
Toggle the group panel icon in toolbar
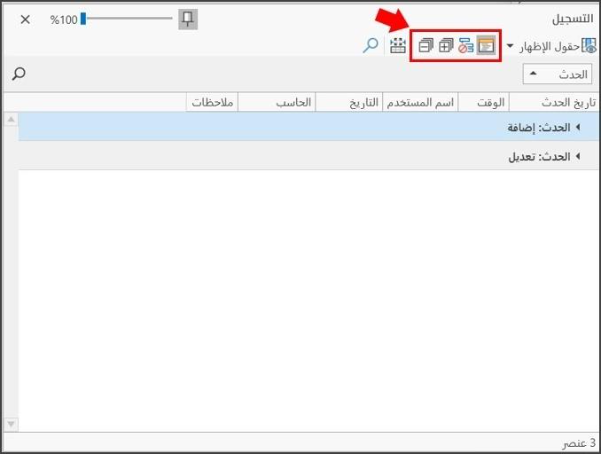486,46
